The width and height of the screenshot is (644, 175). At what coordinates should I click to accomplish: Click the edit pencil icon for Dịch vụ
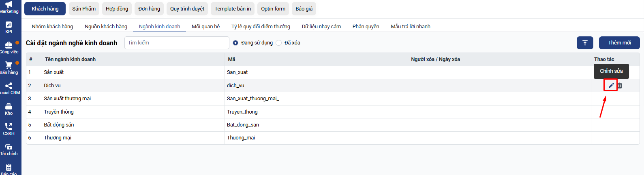(x=611, y=85)
